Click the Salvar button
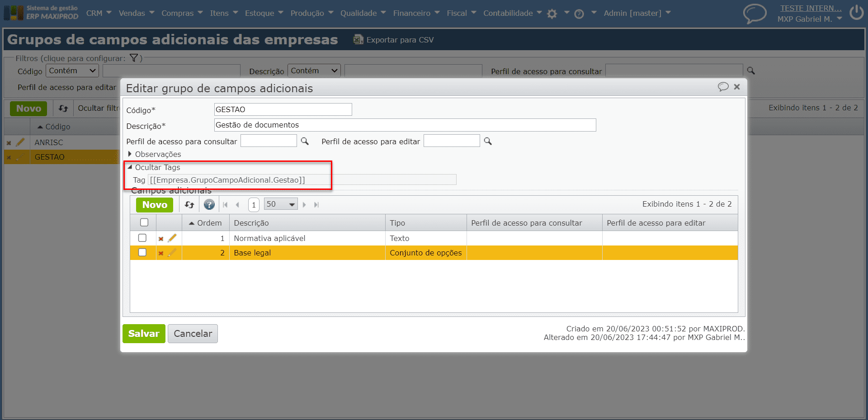This screenshot has height=420, width=868. click(144, 334)
